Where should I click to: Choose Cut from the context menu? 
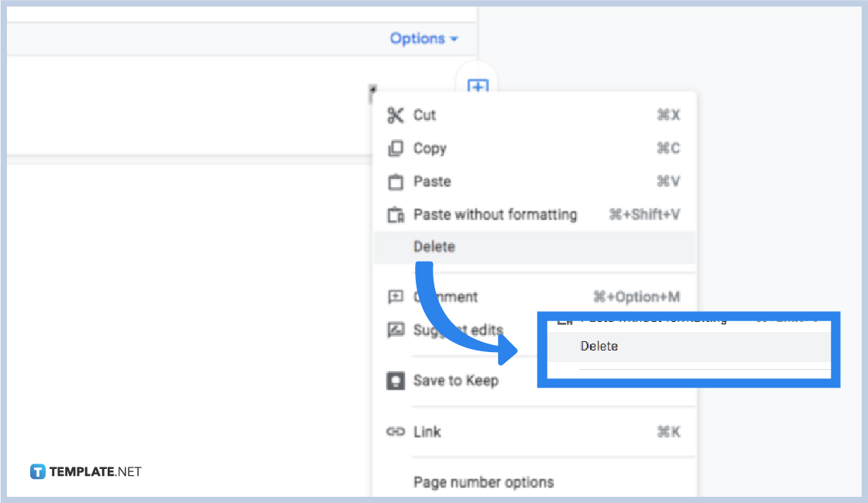(424, 115)
